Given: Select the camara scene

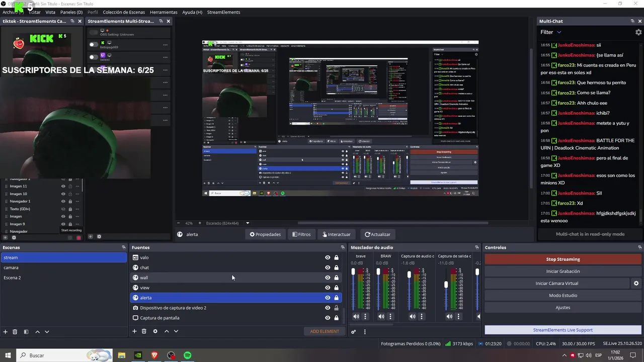Looking at the screenshot, I should click(63, 267).
